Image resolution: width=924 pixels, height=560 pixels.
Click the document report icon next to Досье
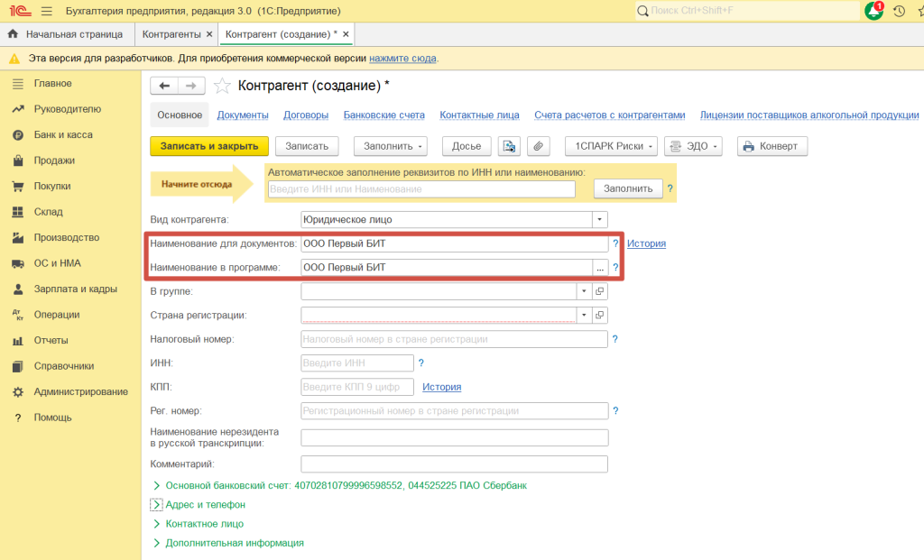[x=509, y=146]
